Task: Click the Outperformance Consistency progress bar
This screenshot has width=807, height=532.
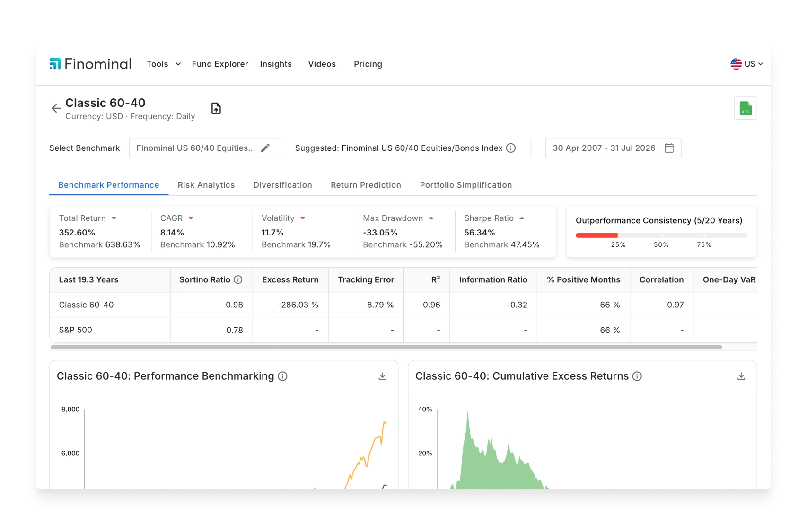Action: coord(661,235)
